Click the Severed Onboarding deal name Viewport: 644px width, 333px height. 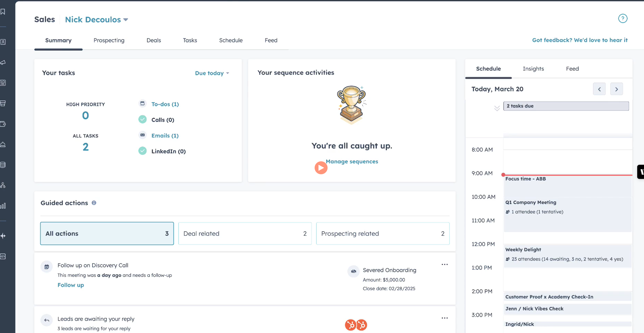click(x=390, y=270)
